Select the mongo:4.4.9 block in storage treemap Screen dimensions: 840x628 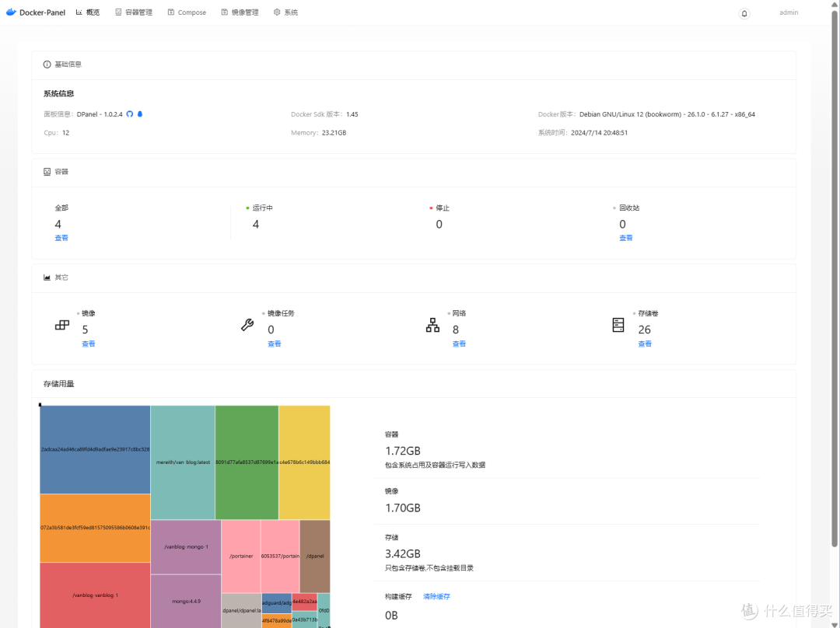[x=186, y=602]
